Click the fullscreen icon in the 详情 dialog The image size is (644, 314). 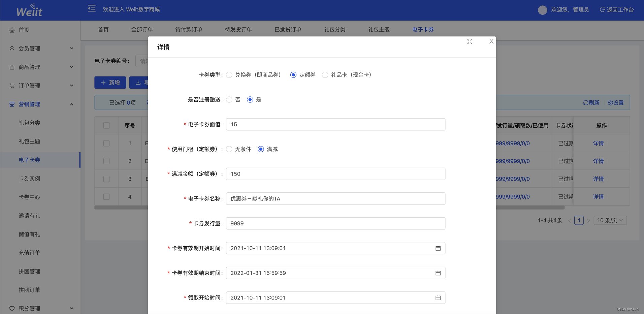(470, 41)
